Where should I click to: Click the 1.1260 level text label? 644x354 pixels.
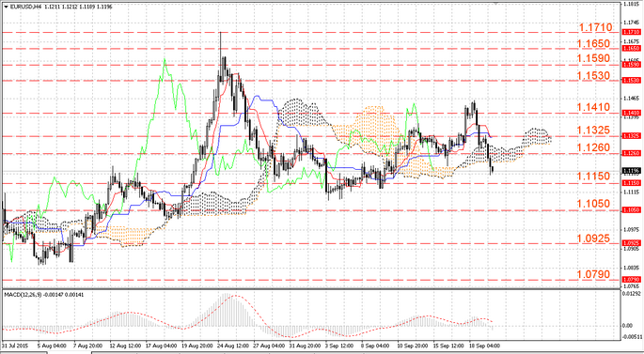[593, 147]
